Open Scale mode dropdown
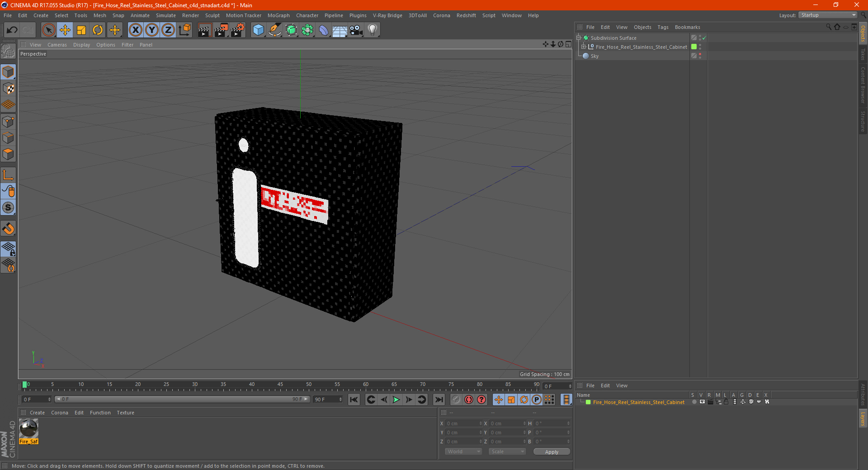Screen dimensions: 868x470 [x=507, y=451]
